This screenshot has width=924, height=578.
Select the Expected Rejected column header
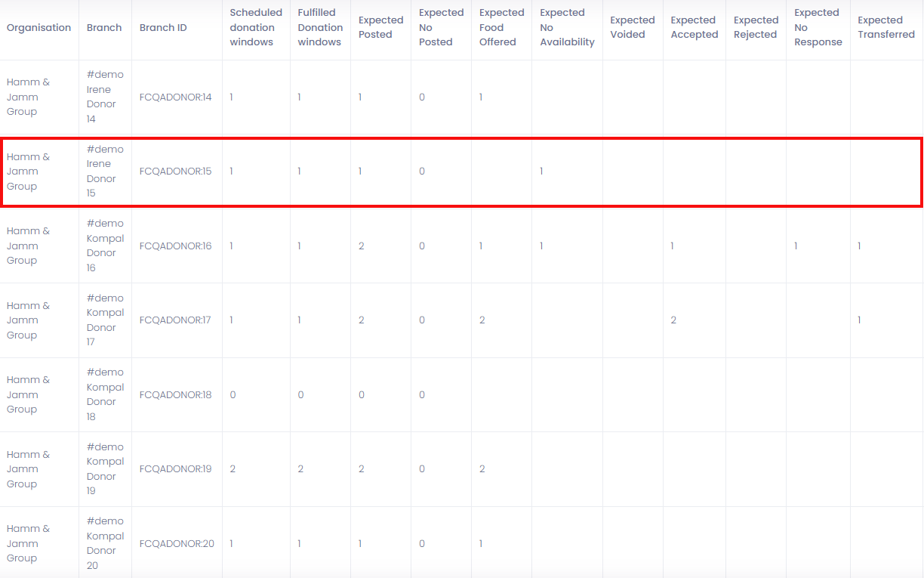point(756,27)
